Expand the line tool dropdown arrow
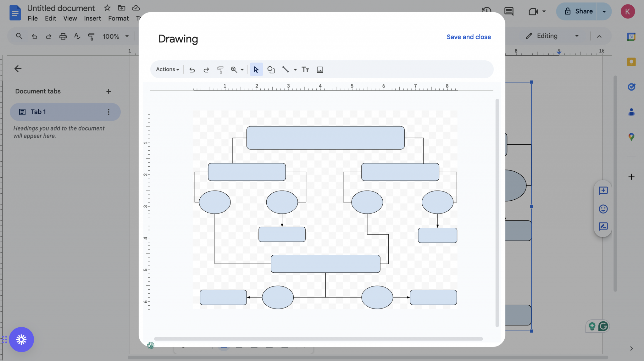Image resolution: width=644 pixels, height=361 pixels. click(x=295, y=69)
